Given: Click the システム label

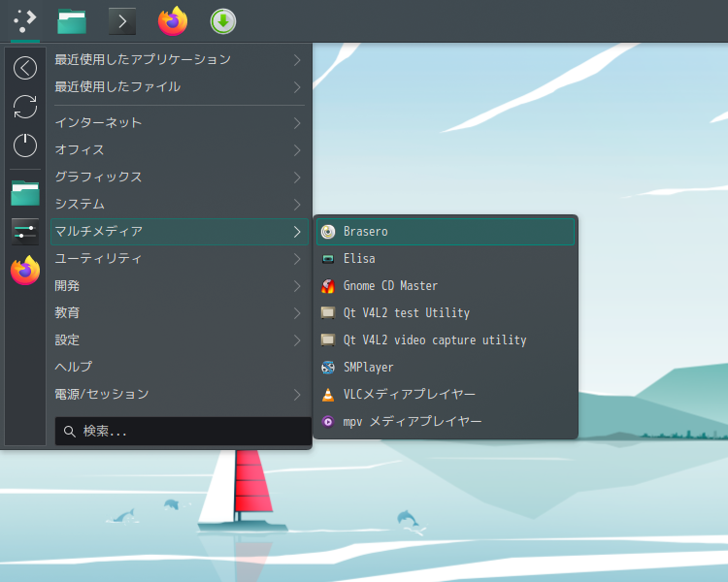Looking at the screenshot, I should coord(80,205).
